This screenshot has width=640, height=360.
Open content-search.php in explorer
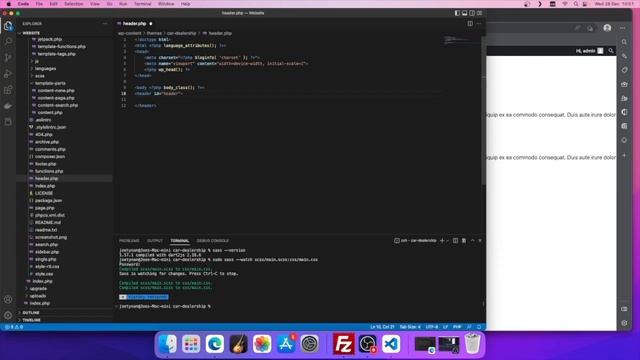click(58, 105)
